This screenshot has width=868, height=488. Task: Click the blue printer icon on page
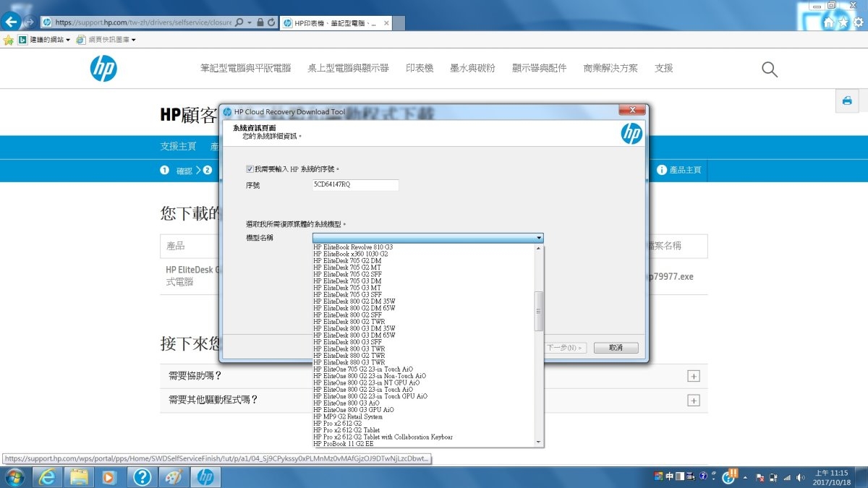[x=846, y=101]
